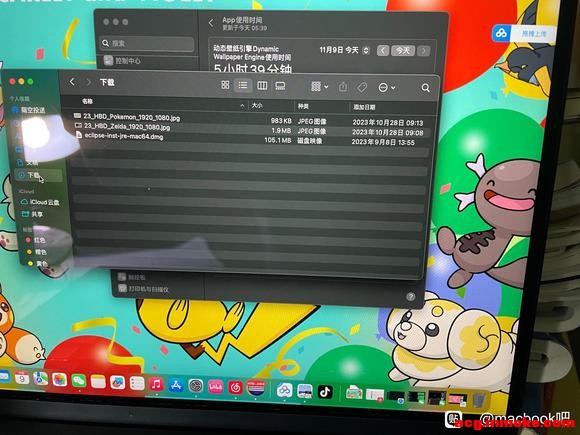Click the Finder search magnifier icon
Viewport: 580px width, 435px height.
(426, 88)
